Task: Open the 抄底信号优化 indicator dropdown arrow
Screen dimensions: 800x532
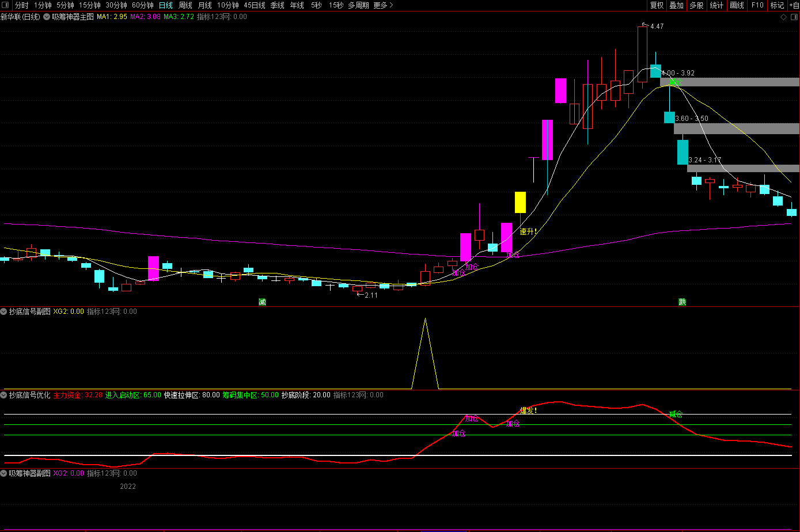Action: coord(4,395)
